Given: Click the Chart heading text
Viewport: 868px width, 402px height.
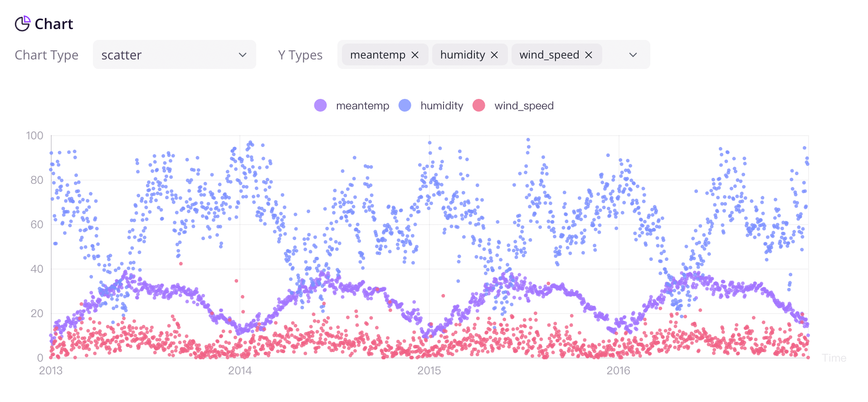Looking at the screenshot, I should point(54,24).
